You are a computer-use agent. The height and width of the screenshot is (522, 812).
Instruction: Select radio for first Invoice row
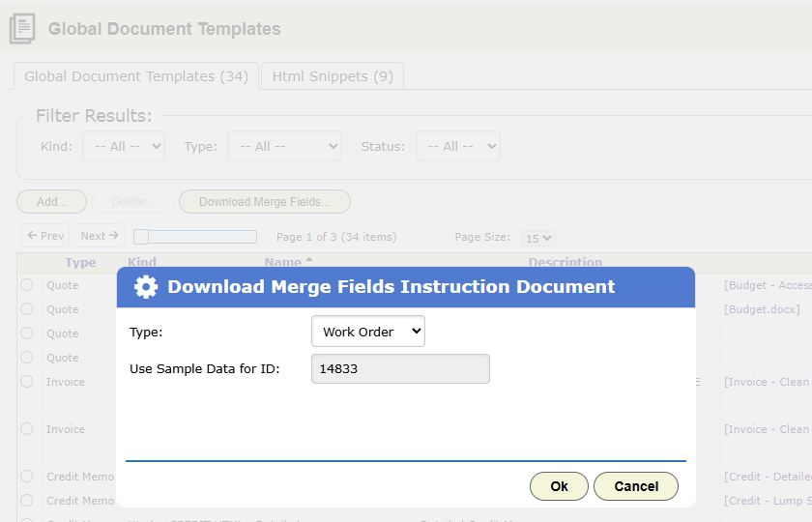tap(27, 382)
